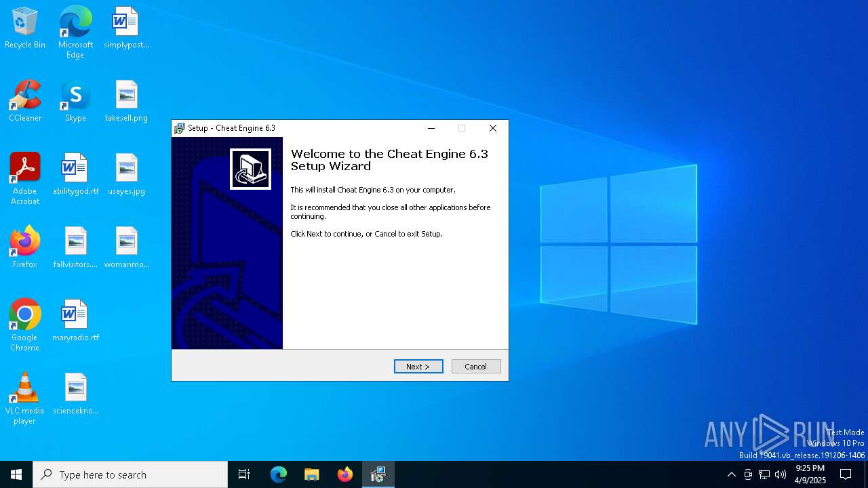Open the notification center
This screenshot has height=488, width=868.
tap(846, 474)
